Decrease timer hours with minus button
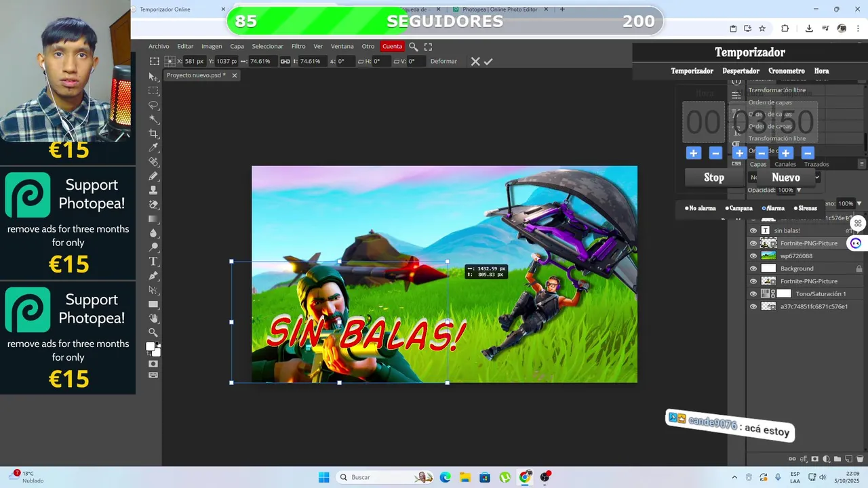The image size is (868, 488). (715, 153)
